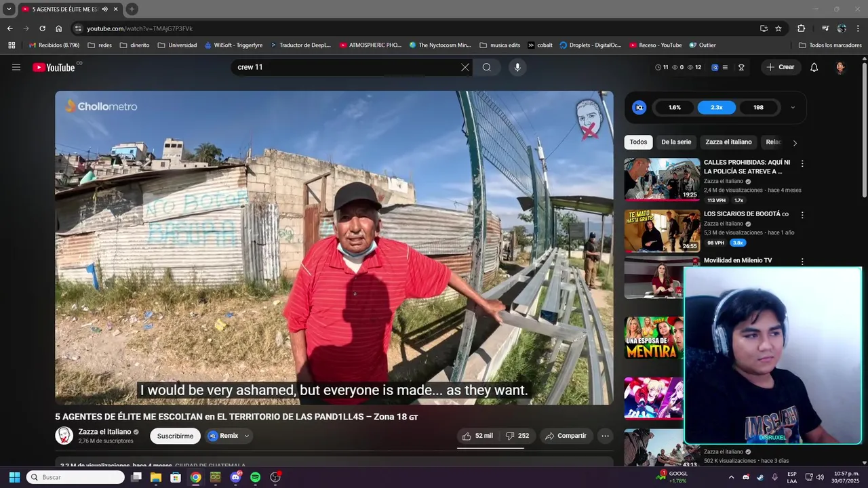Start voice search with the microphone icon
The image size is (868, 488).
517,67
